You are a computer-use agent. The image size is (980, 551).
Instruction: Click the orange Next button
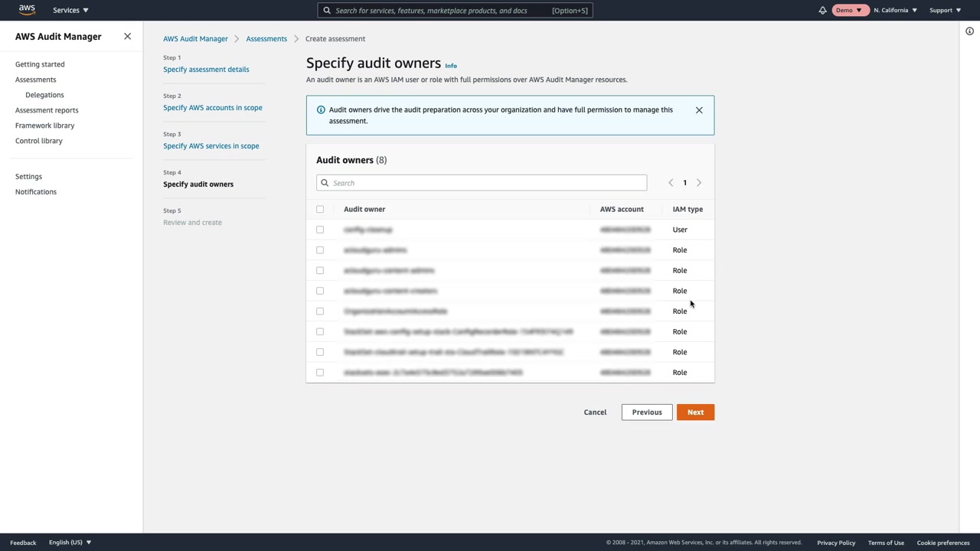tap(695, 412)
